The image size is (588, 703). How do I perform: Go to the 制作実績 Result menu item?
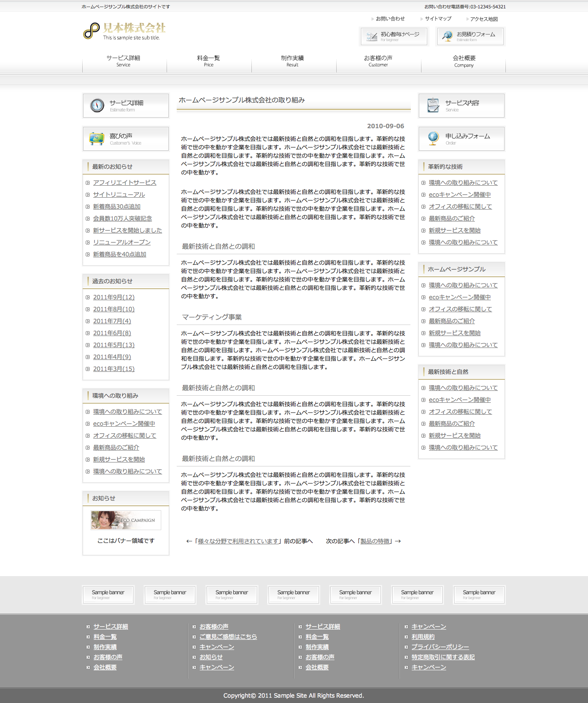[x=292, y=61]
